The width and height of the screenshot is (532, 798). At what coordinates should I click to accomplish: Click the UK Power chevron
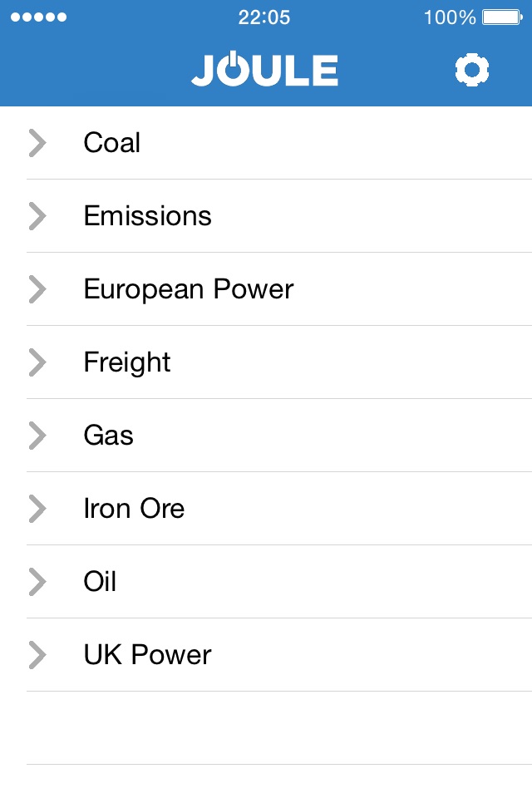point(37,655)
